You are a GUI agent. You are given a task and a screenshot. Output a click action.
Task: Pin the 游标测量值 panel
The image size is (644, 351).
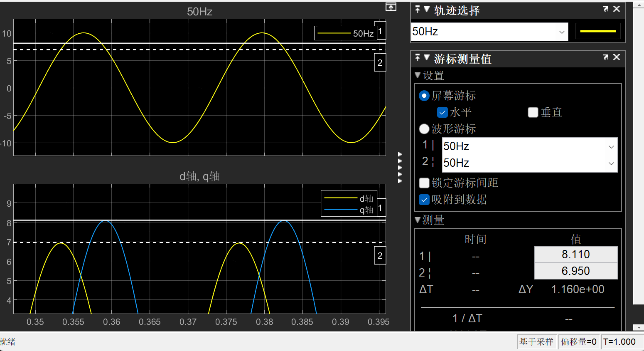point(418,57)
